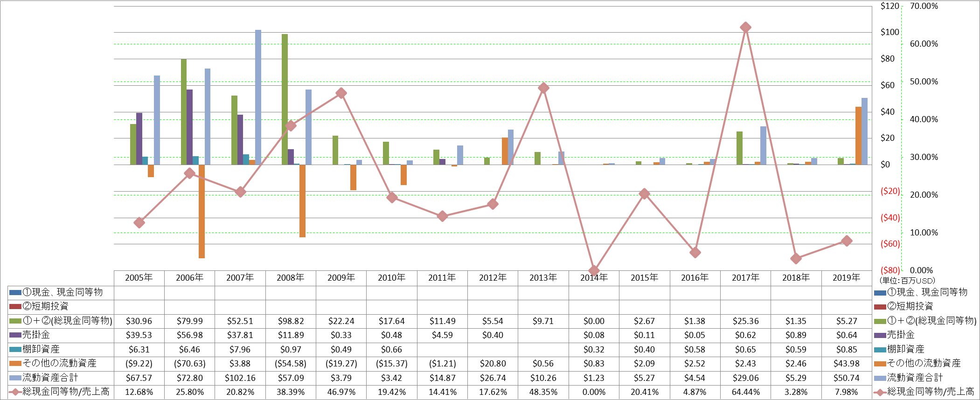
Task: Select the 2008年 column header
Action: (x=291, y=278)
